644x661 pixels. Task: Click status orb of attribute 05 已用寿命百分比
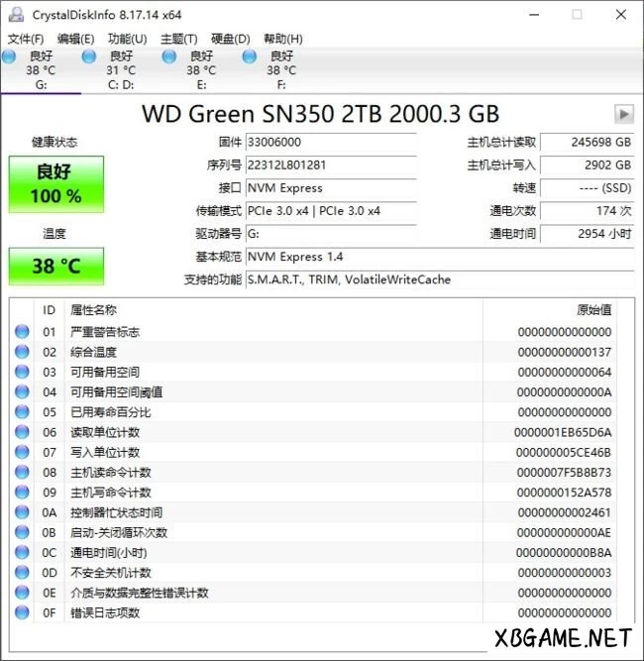click(x=22, y=412)
